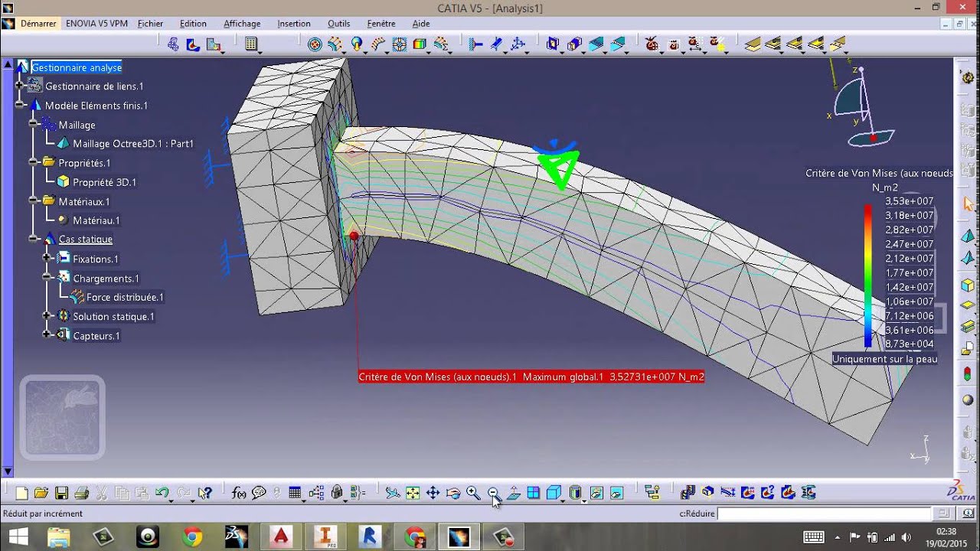Click the clamp restraint icon
980x551 pixels.
click(x=475, y=44)
